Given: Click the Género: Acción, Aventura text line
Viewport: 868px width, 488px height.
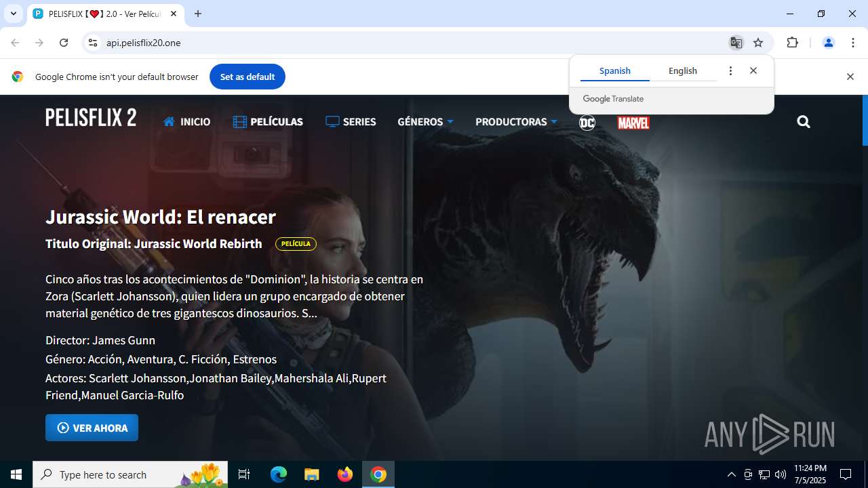Looking at the screenshot, I should click(161, 359).
